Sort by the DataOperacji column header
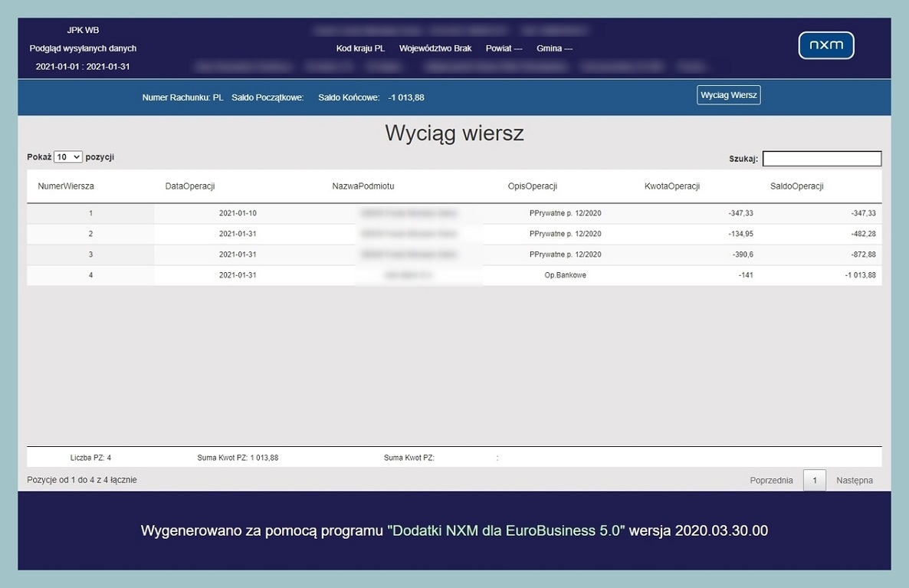909x588 pixels. coord(190,186)
